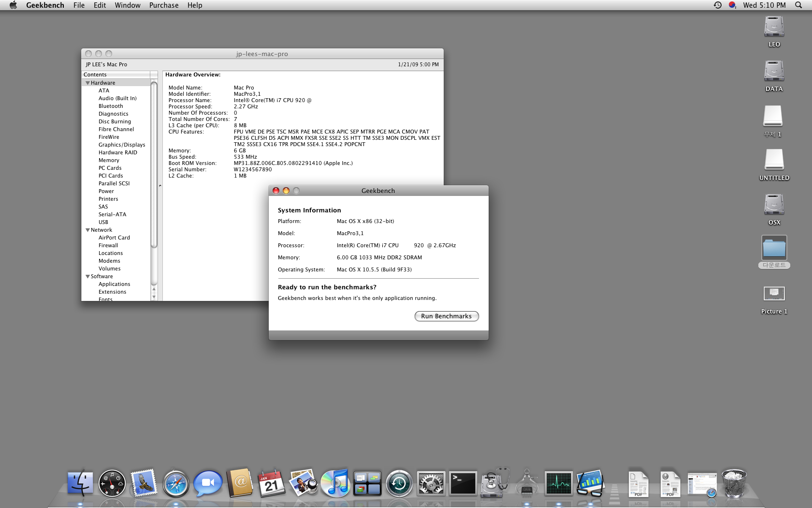Click Time Machine menu bar status icon

coord(718,5)
